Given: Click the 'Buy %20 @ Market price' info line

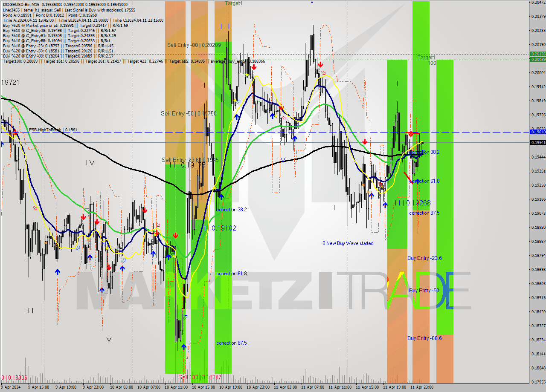Looking at the screenshot, I should [65, 25].
